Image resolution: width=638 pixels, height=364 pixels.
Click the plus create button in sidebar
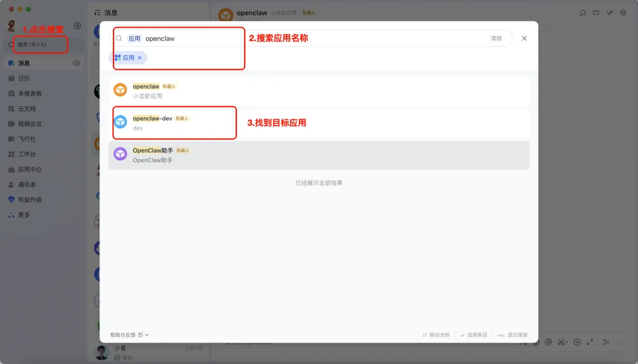(x=77, y=25)
